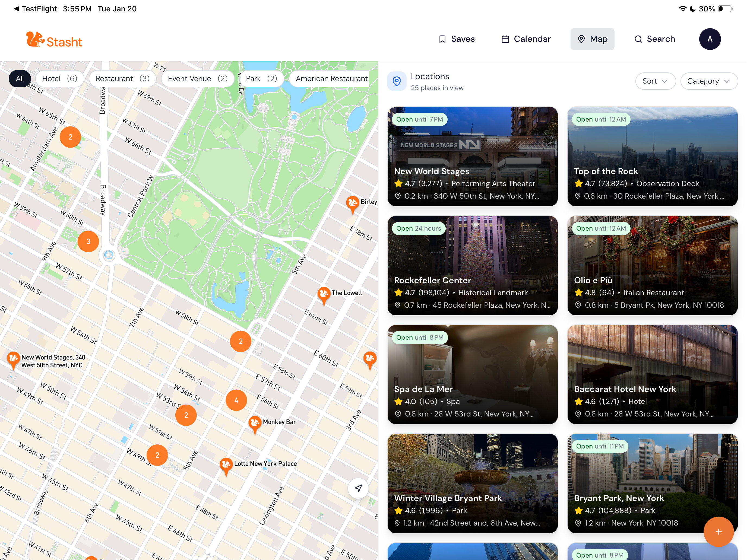Image resolution: width=747 pixels, height=560 pixels.
Task: Expand the cluster of 4 near E 56th St
Action: (x=236, y=400)
